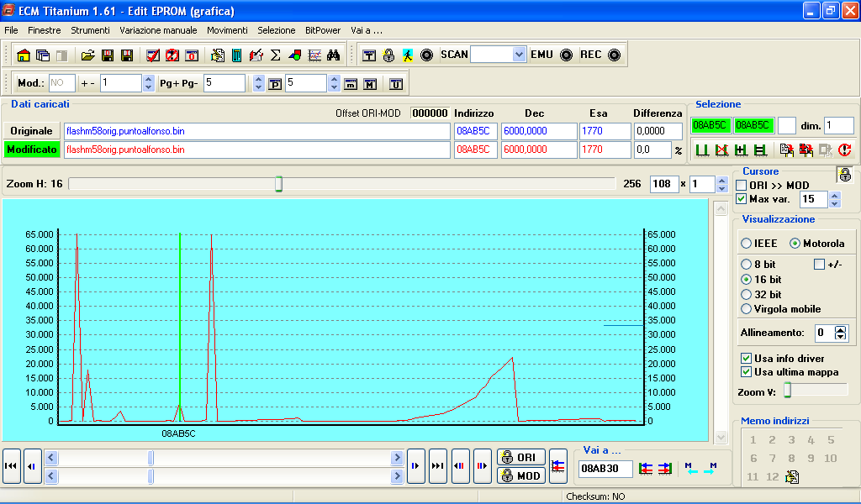Select the IEEE radio button
The height and width of the screenshot is (504, 861).
pyautogui.click(x=746, y=244)
